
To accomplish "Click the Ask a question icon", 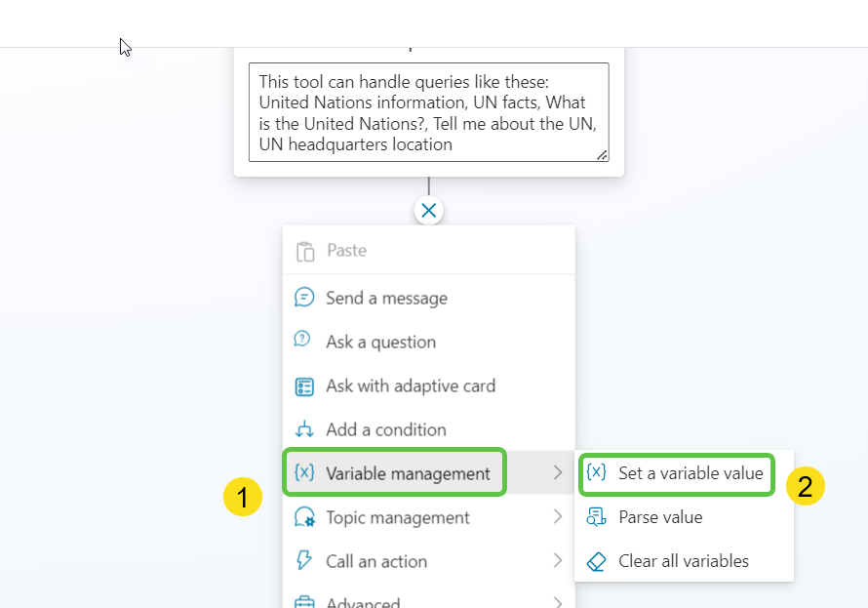I will 307,342.
